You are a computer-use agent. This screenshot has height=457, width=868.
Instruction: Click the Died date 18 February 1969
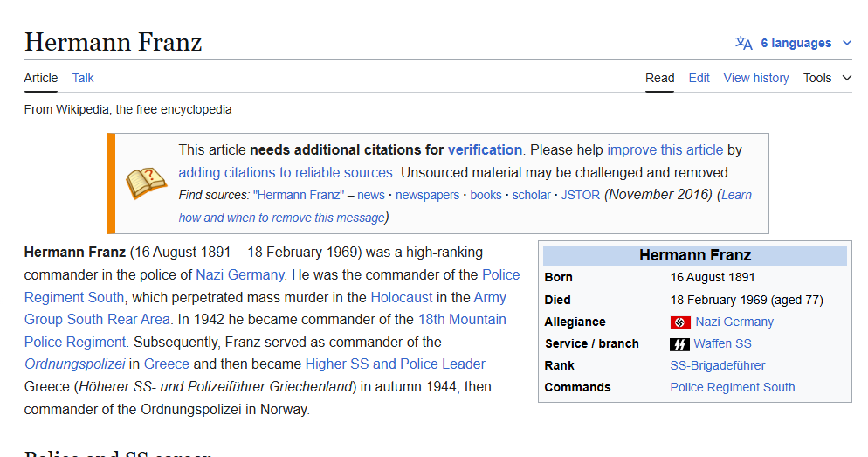click(x=719, y=301)
